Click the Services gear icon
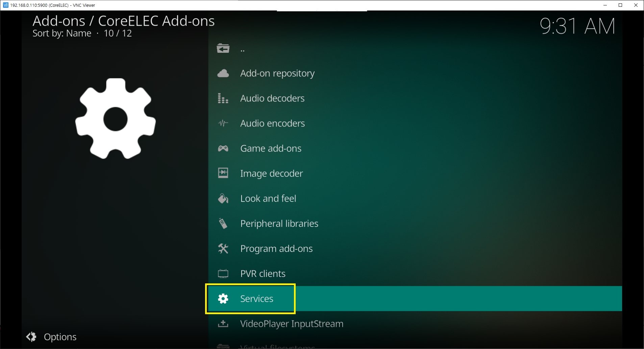 pos(223,299)
